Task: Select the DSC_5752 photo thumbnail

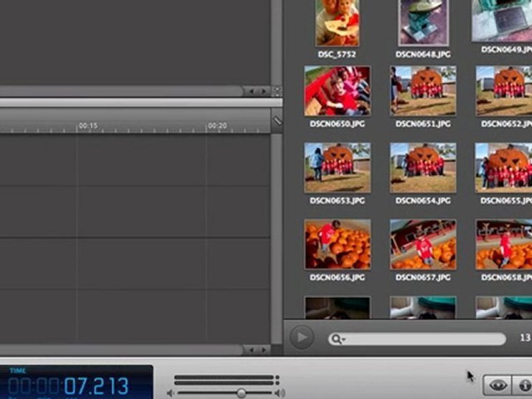Action: (337, 23)
